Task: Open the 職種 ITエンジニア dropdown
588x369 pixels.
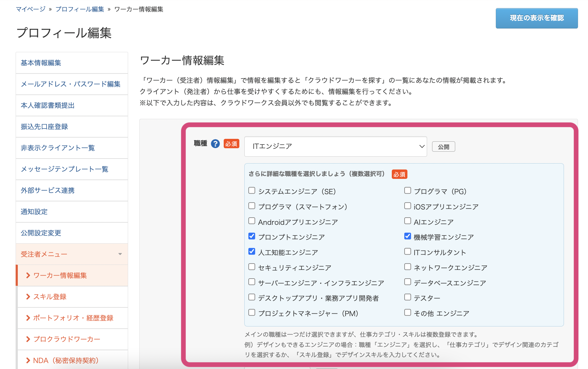Action: click(x=335, y=146)
